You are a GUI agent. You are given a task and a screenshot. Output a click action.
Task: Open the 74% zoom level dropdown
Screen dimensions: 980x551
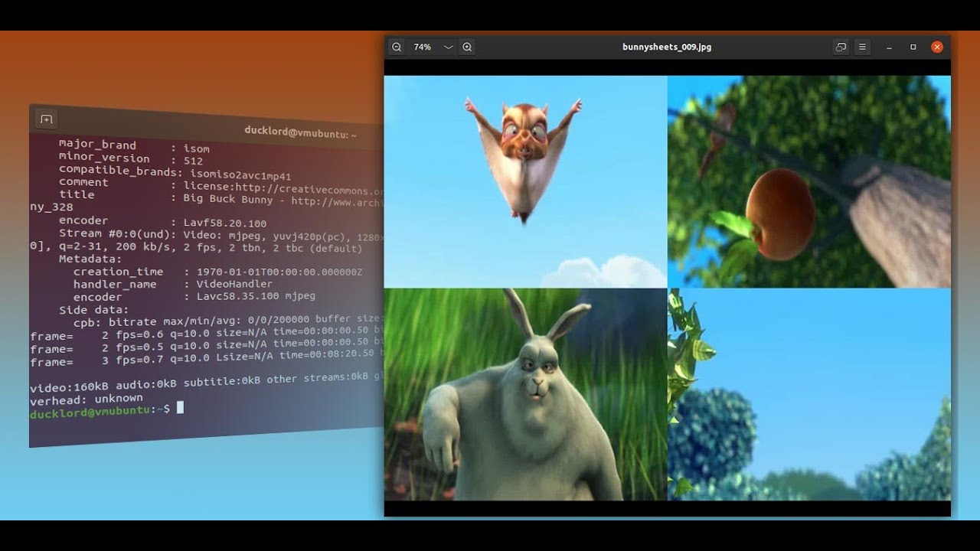[x=449, y=47]
